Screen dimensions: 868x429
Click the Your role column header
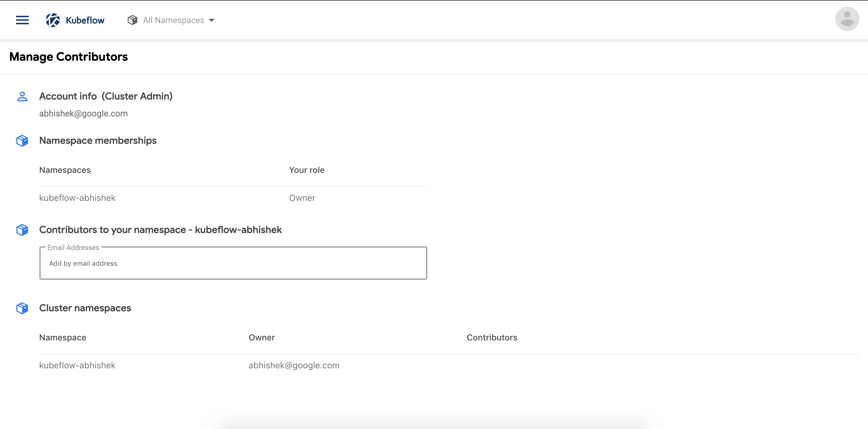307,170
